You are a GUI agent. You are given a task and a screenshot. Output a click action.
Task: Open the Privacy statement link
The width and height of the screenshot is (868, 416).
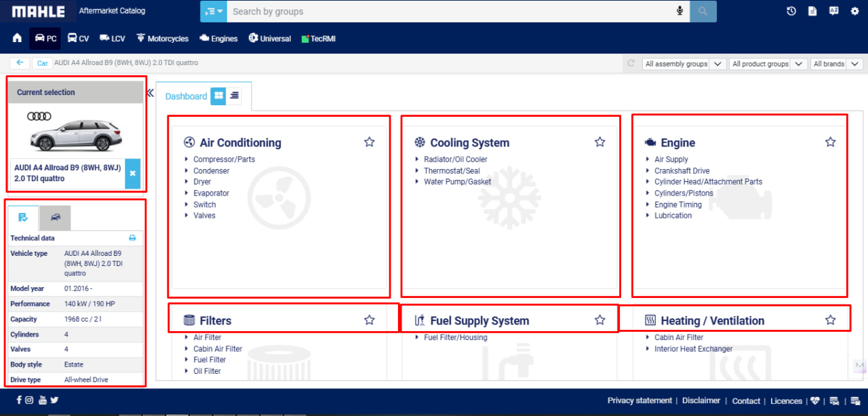(x=639, y=400)
